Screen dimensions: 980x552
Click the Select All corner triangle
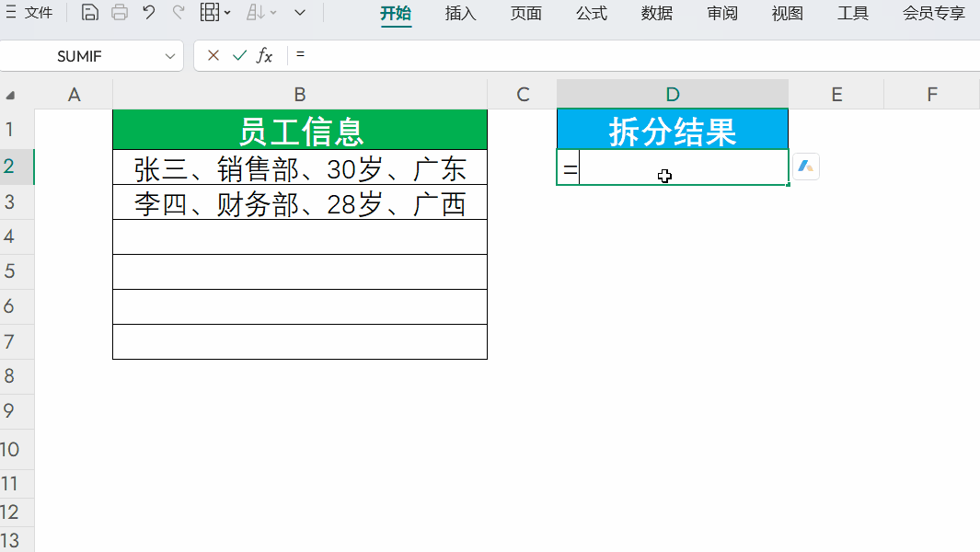(11, 95)
